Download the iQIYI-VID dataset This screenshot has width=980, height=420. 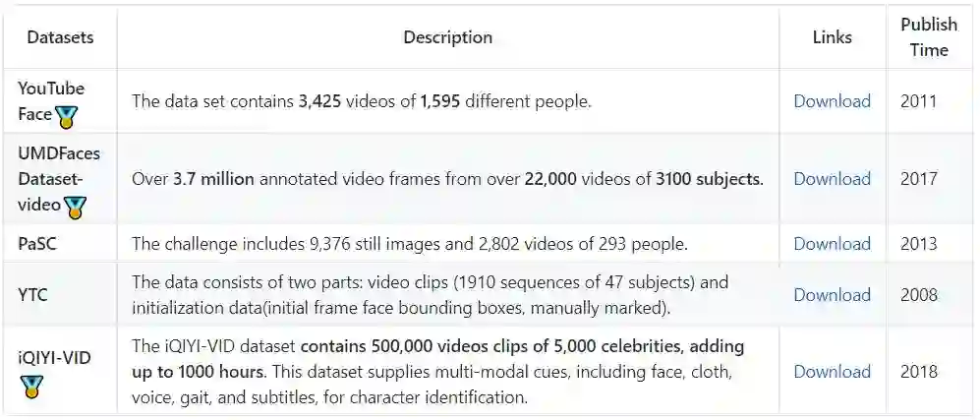coord(832,371)
